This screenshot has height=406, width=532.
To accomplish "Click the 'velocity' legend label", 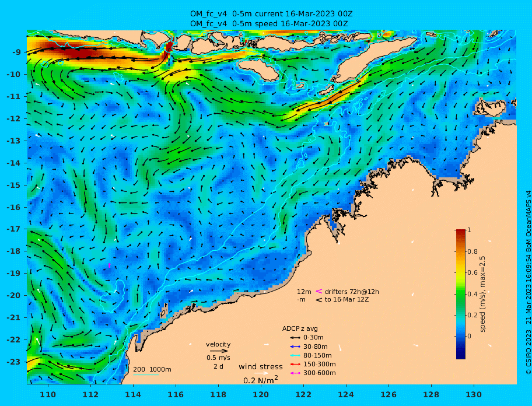I will (x=218, y=344).
